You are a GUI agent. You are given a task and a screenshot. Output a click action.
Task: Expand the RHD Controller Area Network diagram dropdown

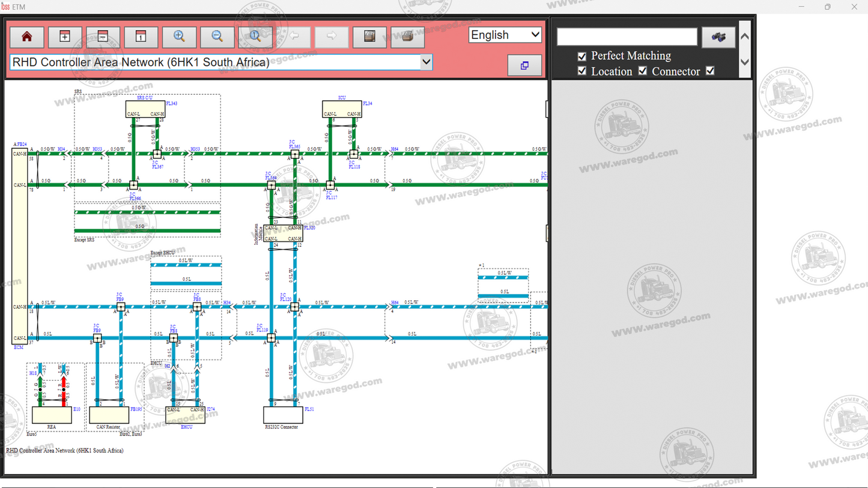[x=426, y=62]
